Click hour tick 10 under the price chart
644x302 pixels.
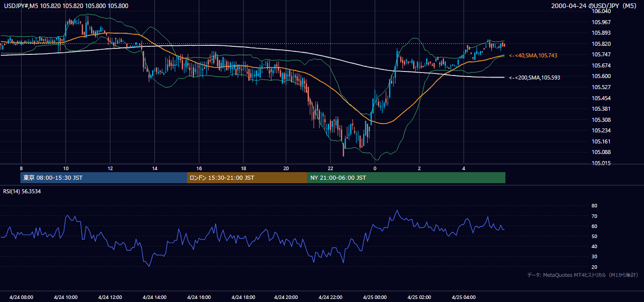(66, 168)
